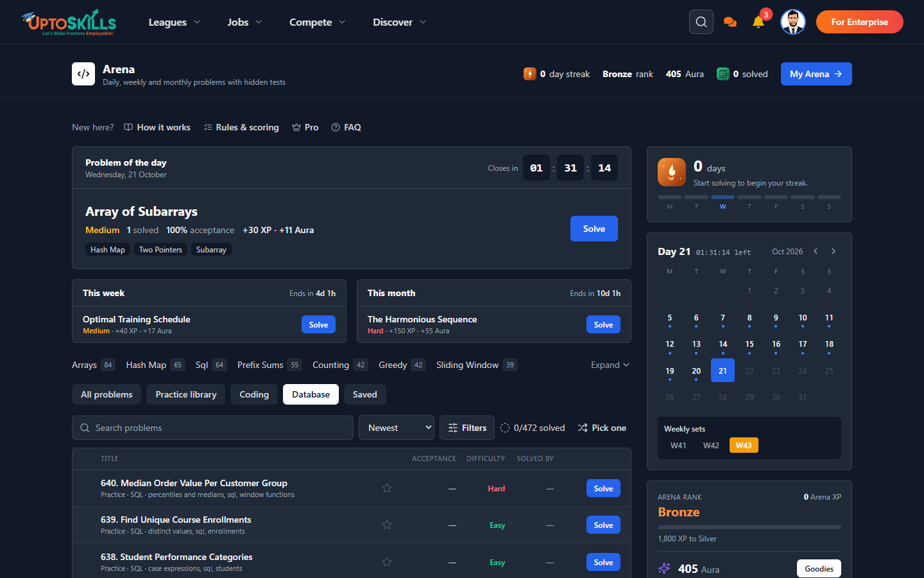Select October 14 on the calendar
924x578 pixels.
point(723,344)
